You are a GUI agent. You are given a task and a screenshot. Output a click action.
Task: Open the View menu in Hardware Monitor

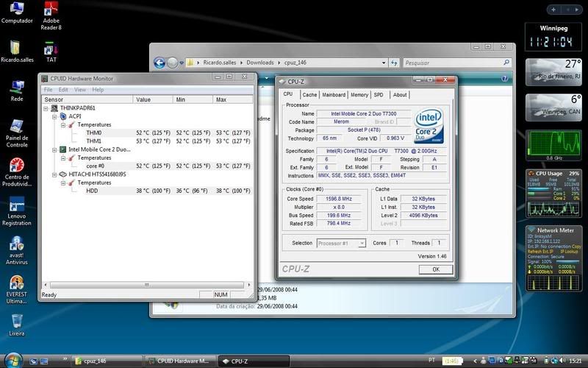(x=79, y=90)
